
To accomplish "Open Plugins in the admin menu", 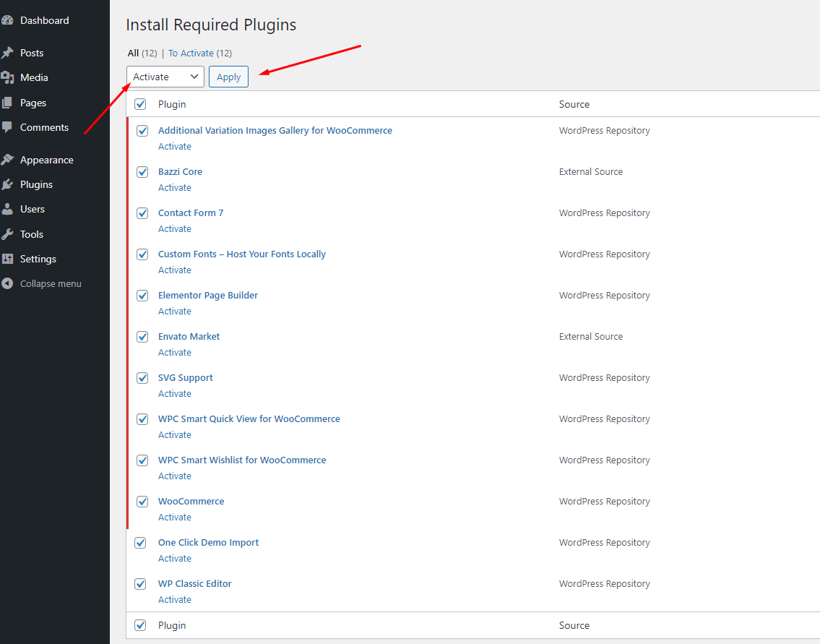I will [36, 184].
